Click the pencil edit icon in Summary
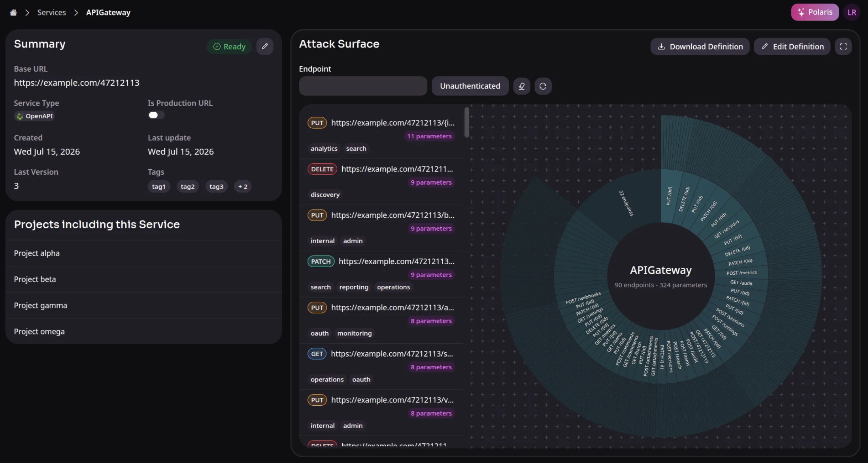This screenshot has width=868, height=463. point(265,46)
